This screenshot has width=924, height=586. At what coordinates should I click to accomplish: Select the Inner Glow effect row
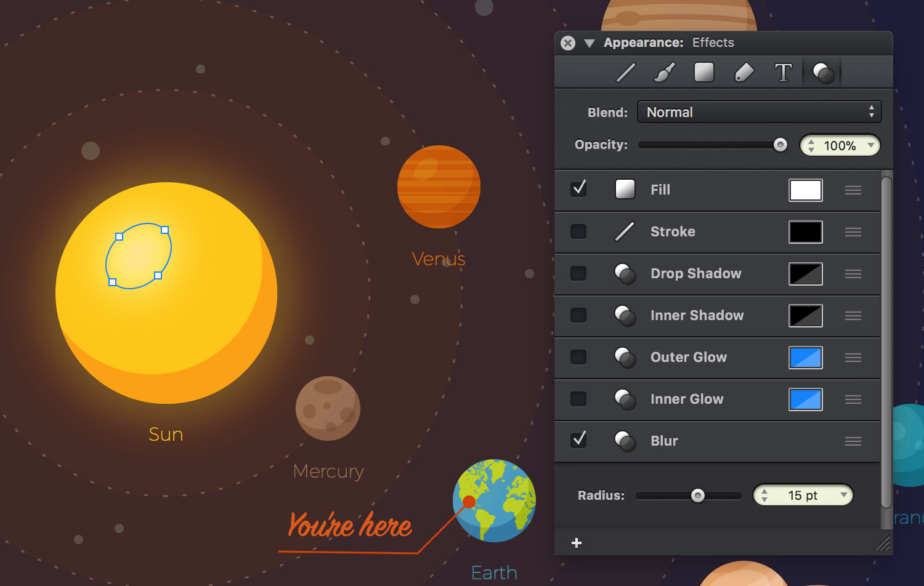717,399
